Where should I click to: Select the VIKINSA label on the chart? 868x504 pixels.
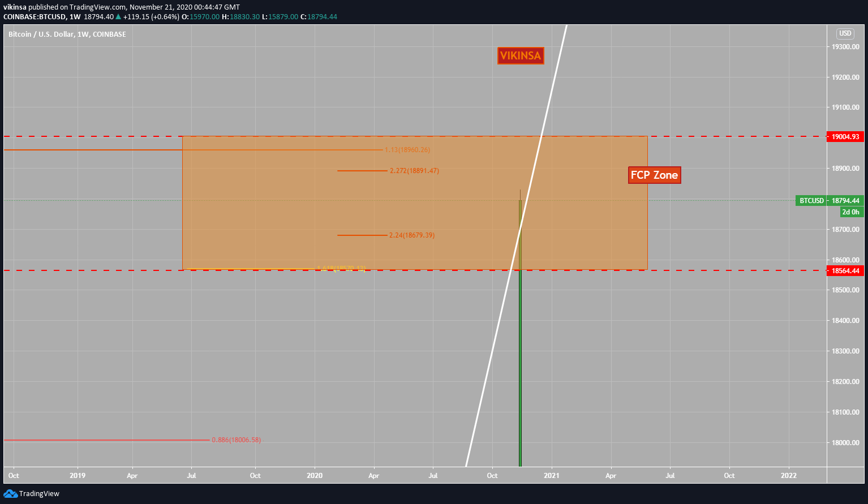pos(521,55)
